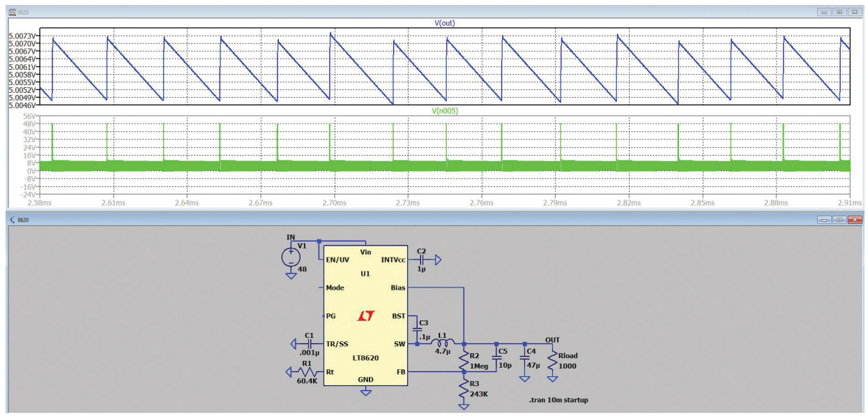The width and height of the screenshot is (868, 418).
Task: Select the C2 capacitor at INTVcc
Action: click(x=421, y=260)
